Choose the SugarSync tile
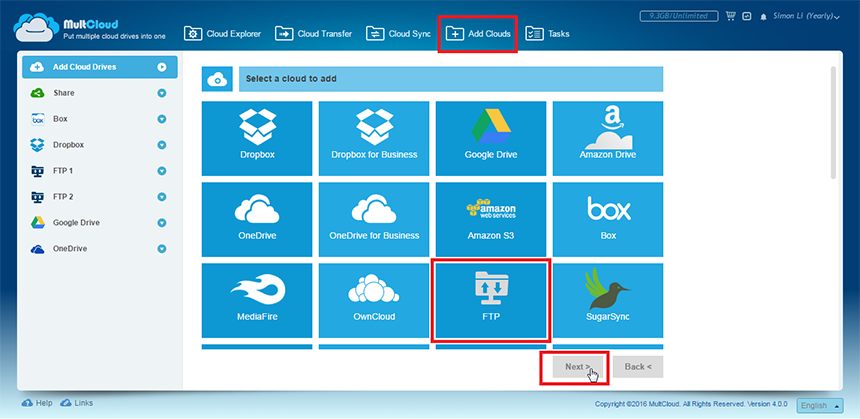The image size is (860, 419). coord(608,301)
